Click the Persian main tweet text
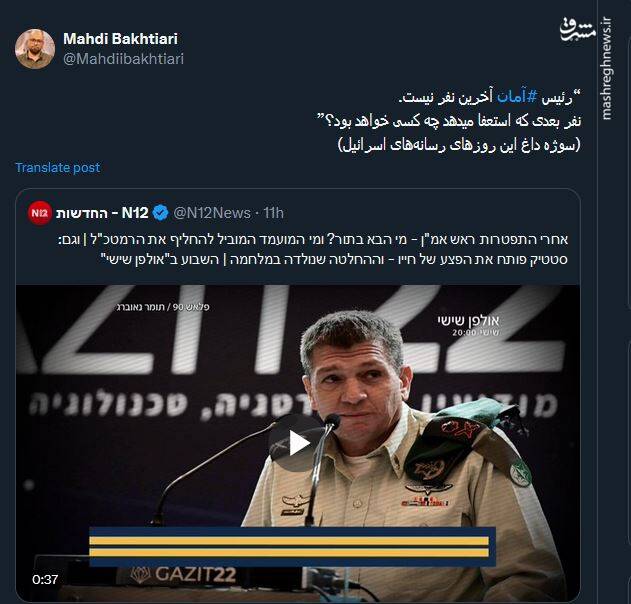Image resolution: width=631 pixels, height=604 pixels. 448,121
